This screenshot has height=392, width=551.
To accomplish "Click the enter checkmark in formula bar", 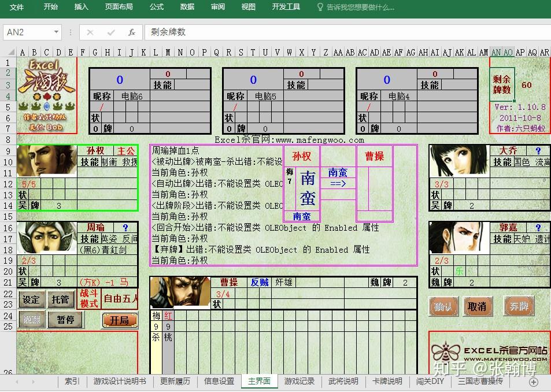I will click(111, 32).
